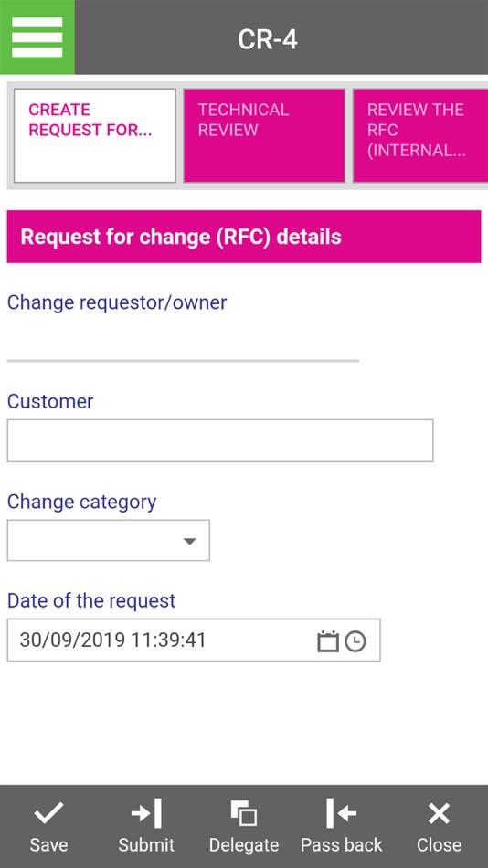This screenshot has height=868, width=488.
Task: Tap the Pass back arrow icon
Action: pos(341,813)
